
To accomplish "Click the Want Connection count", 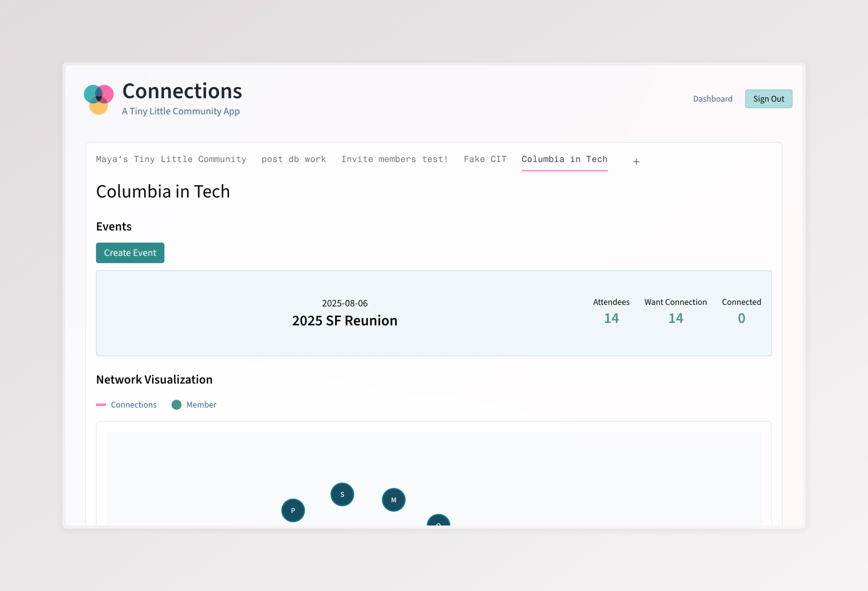I will [x=675, y=318].
